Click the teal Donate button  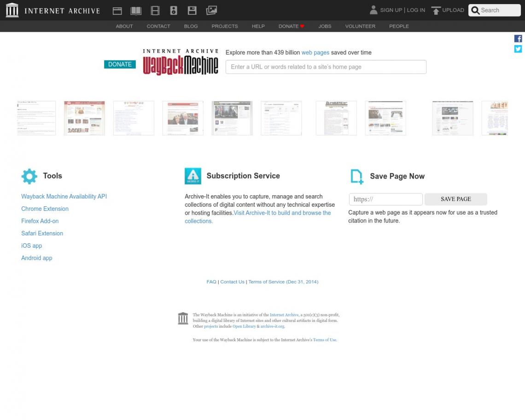pos(120,64)
